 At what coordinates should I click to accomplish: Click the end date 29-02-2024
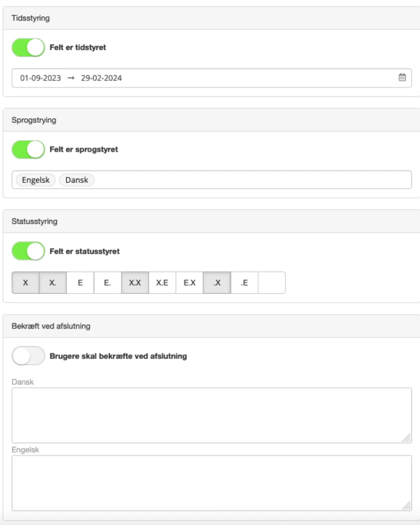(x=101, y=78)
